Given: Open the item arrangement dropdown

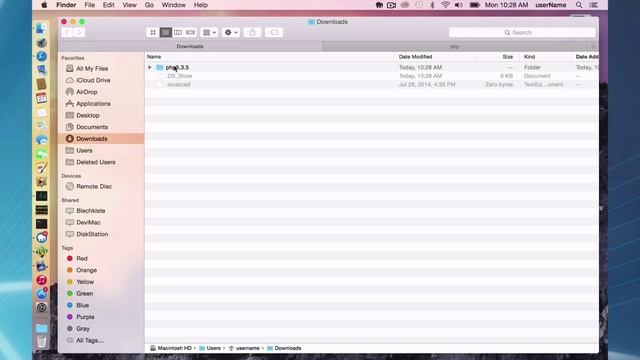Looking at the screenshot, I should click(x=209, y=32).
